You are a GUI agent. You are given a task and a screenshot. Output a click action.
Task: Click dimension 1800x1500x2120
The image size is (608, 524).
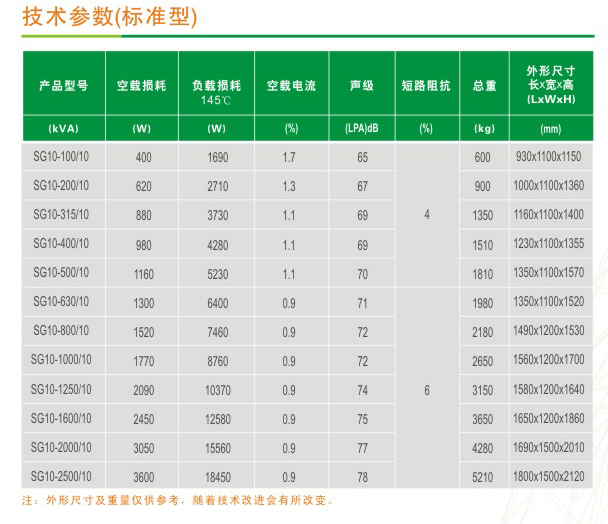tap(549, 476)
